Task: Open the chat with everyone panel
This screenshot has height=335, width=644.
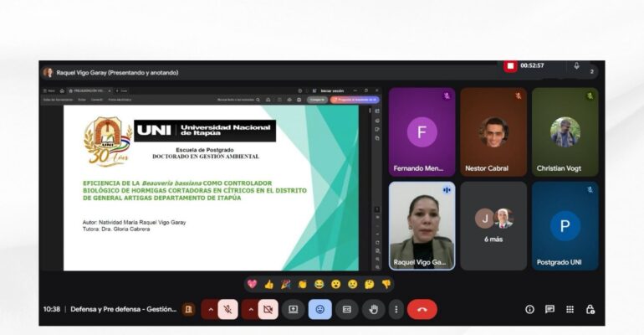Action: (x=549, y=310)
